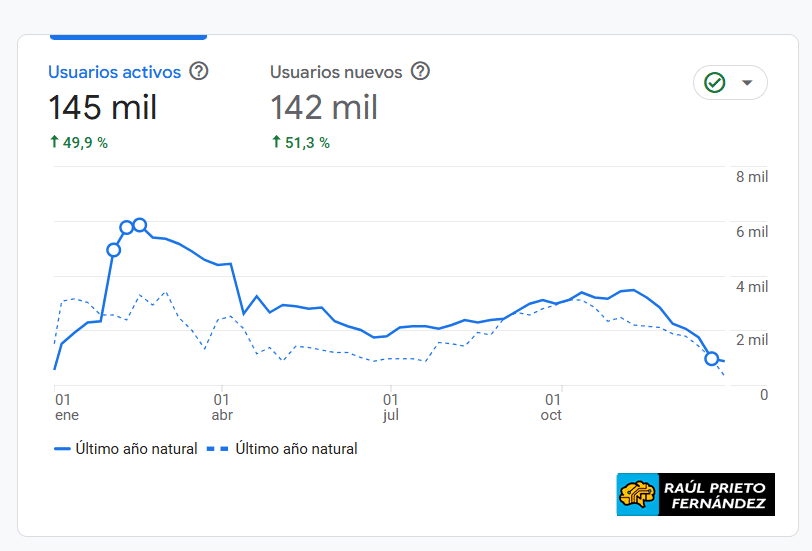
Task: Toggle the solid 'Último año natural' legend label
Action: 136,449
